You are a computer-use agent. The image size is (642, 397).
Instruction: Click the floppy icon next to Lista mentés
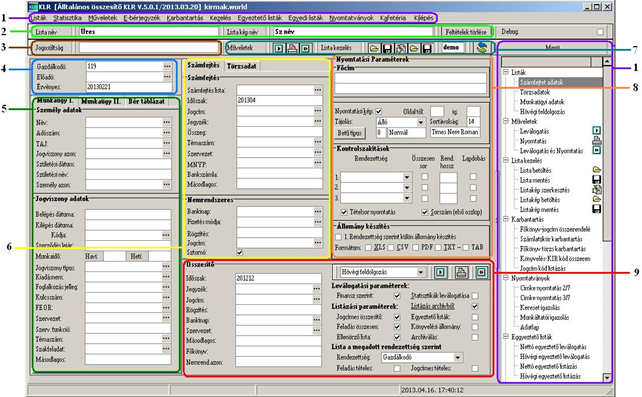(x=597, y=180)
